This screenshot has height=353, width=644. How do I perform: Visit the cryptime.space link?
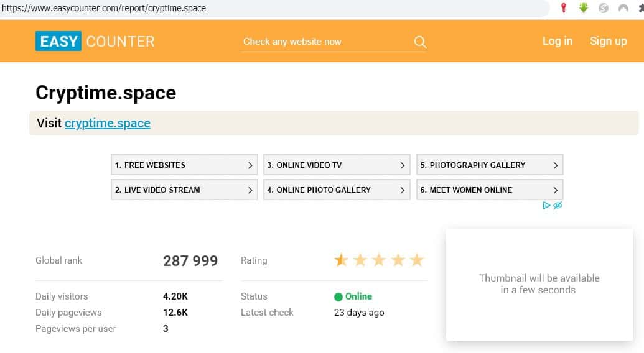[107, 123]
